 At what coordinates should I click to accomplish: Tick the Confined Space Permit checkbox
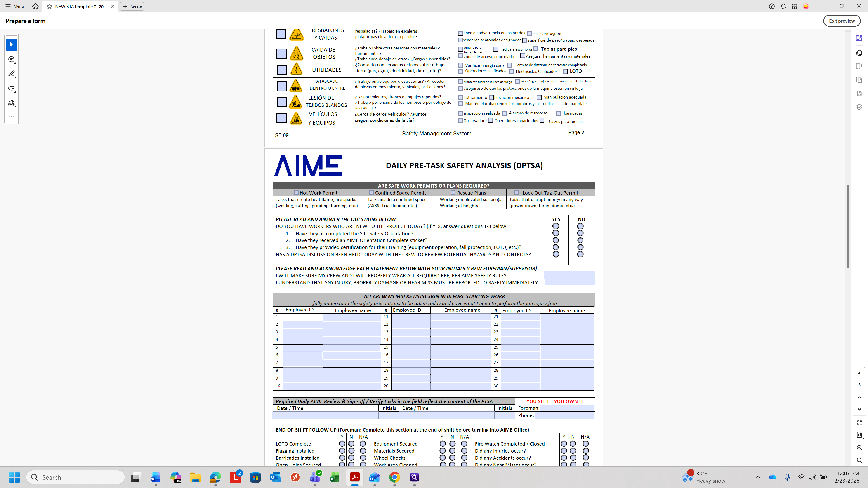pyautogui.click(x=371, y=193)
